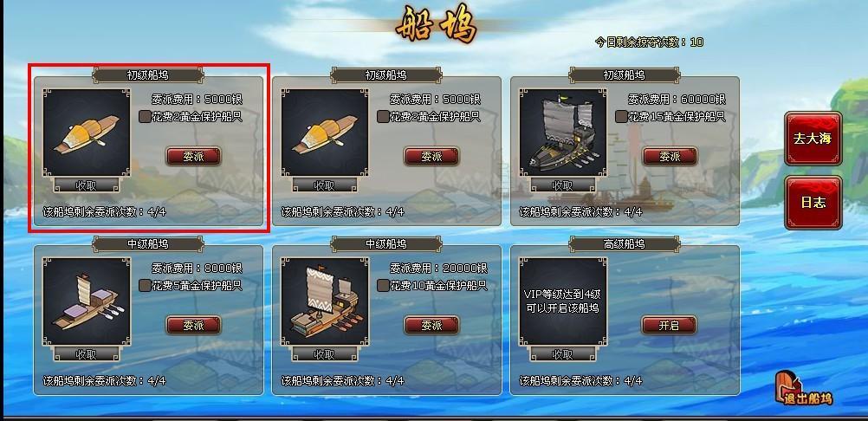Check 花费15黄金保护船只 protection box
Screen dimensions: 868x421
(x=622, y=117)
